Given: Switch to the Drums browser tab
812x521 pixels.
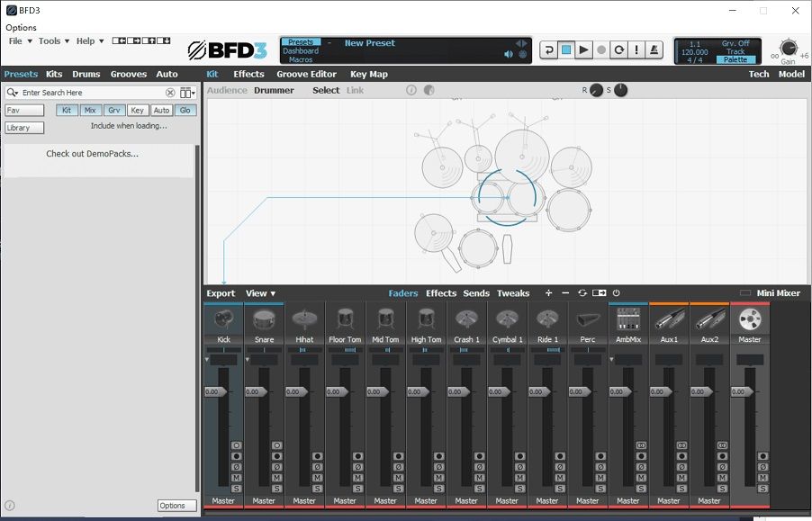Looking at the screenshot, I should 86,74.
